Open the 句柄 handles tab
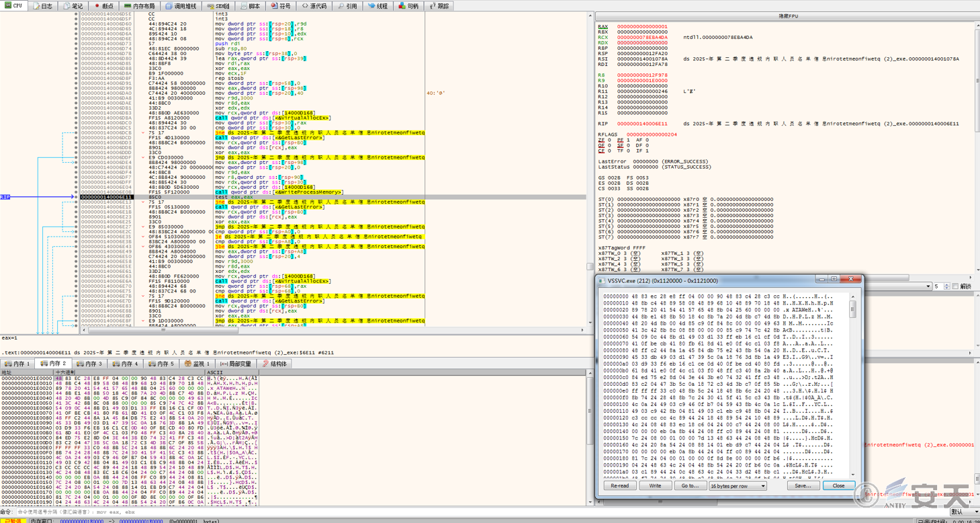Viewport: 980px width, 523px height. 408,6
